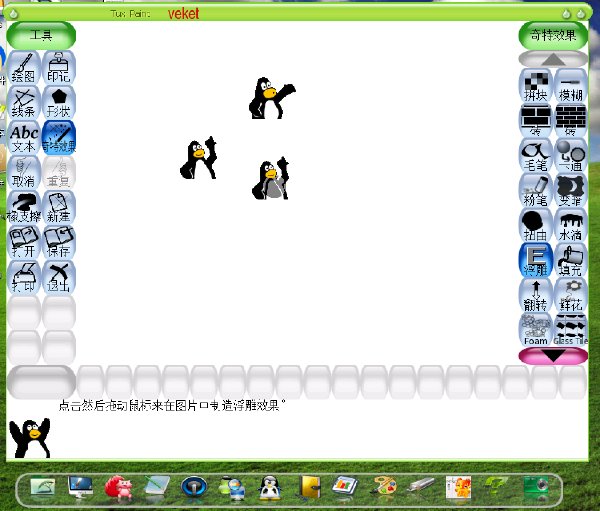Choose the 翻转 flip effect
The height and width of the screenshot is (511, 600).
pos(536,295)
